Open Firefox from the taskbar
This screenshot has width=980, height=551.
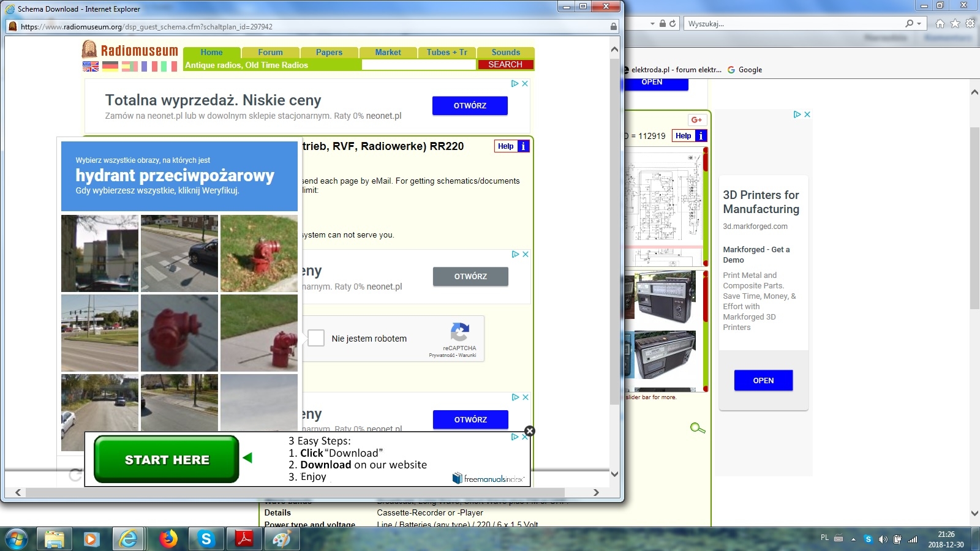[x=168, y=539]
